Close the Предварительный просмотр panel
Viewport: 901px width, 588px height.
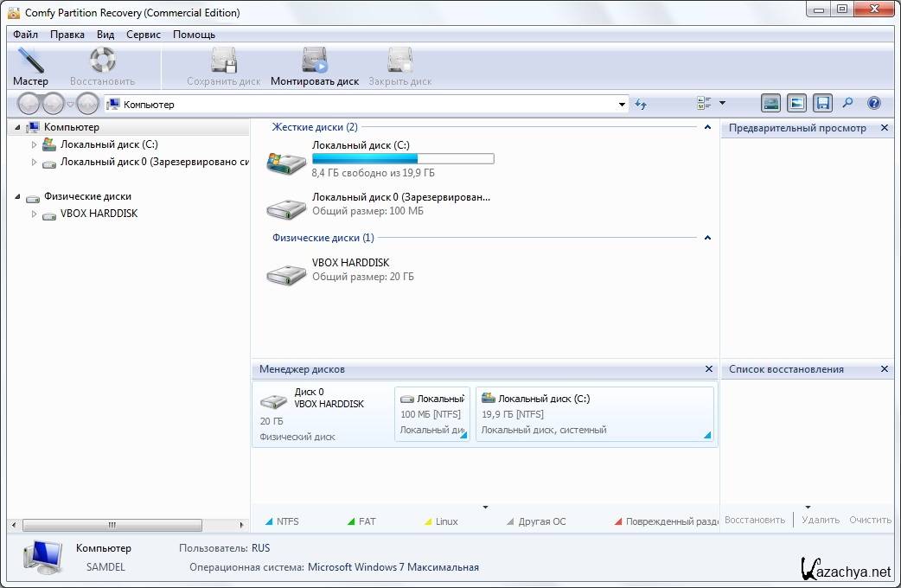click(884, 128)
